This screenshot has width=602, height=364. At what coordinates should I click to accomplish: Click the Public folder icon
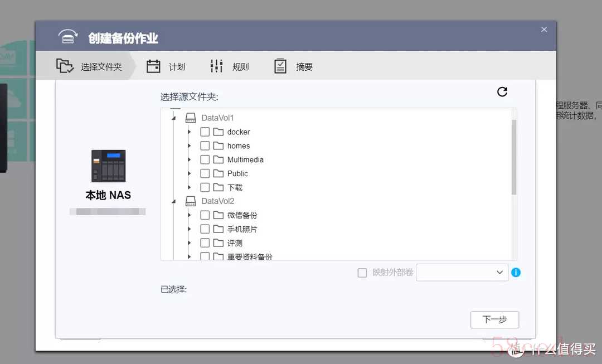[x=219, y=173]
